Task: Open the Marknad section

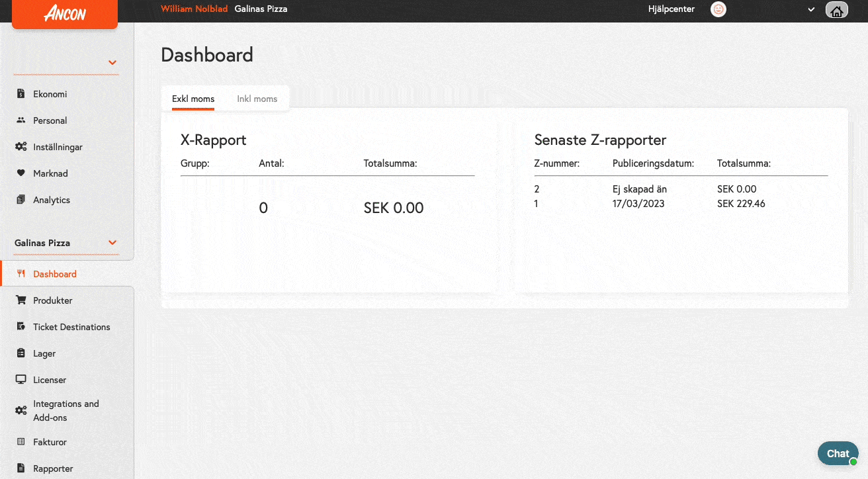Action: 51,173
